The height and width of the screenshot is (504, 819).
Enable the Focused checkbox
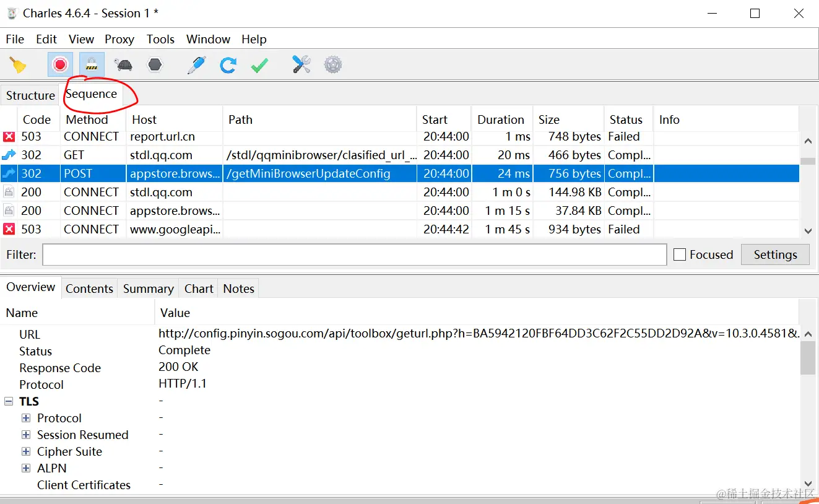tap(680, 254)
